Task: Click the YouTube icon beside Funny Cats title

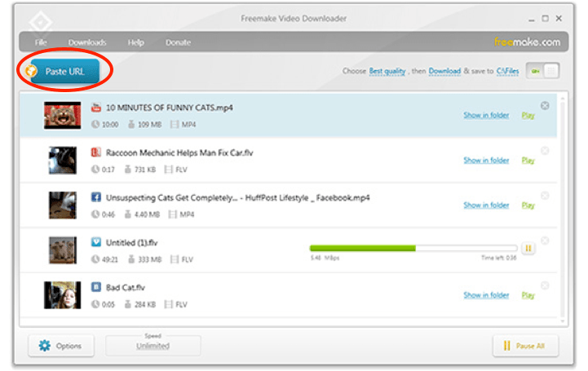Action: coord(96,108)
